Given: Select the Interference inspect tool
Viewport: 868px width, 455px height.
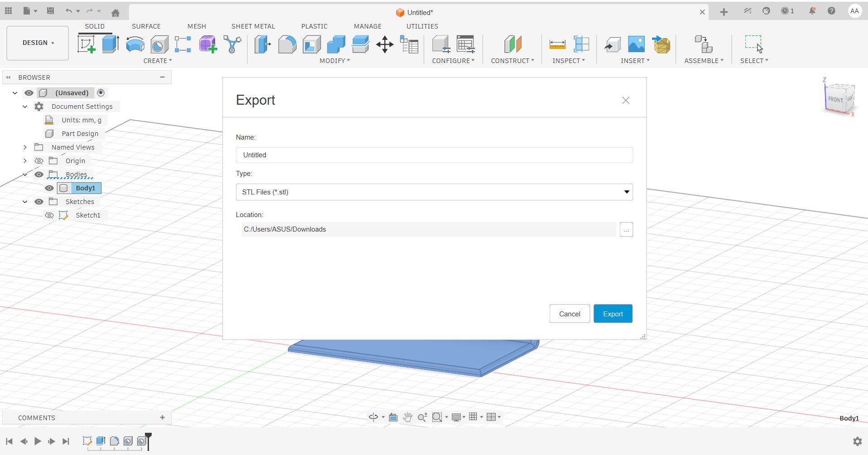Looking at the screenshot, I should (x=581, y=44).
